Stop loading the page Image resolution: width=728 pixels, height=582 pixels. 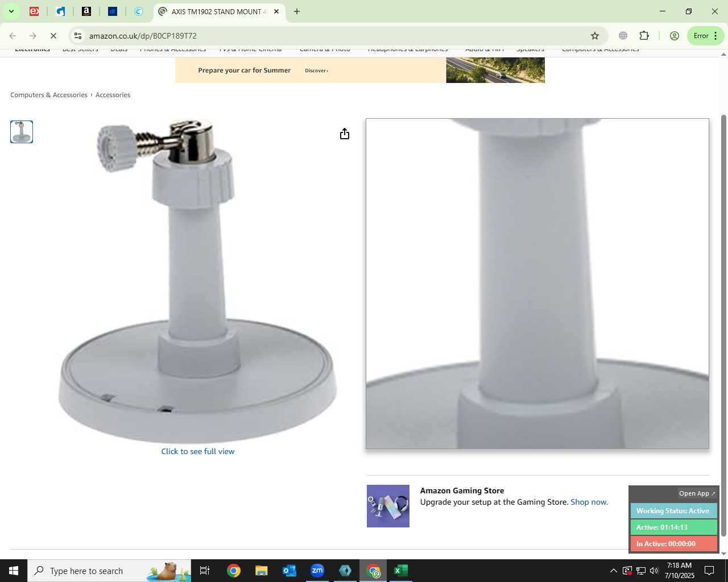53,36
